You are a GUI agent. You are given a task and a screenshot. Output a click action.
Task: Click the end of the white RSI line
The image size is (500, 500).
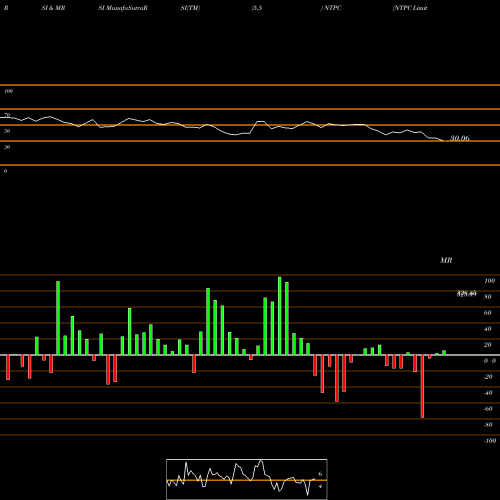click(442, 141)
